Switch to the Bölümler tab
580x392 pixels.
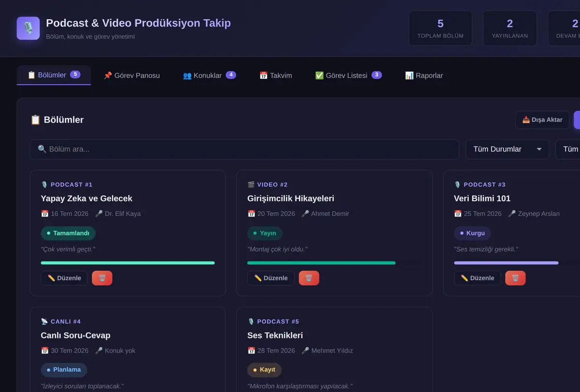54,75
